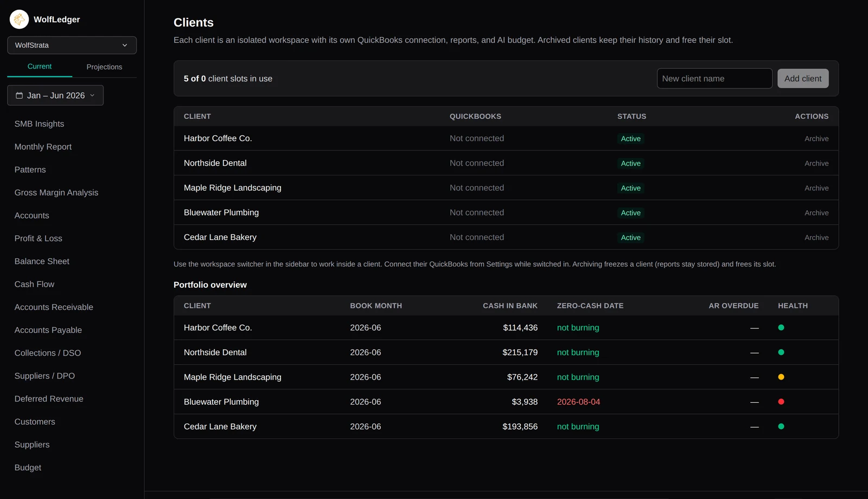Click the AR OVERDUE column header
The width and height of the screenshot is (868, 499).
(x=733, y=306)
